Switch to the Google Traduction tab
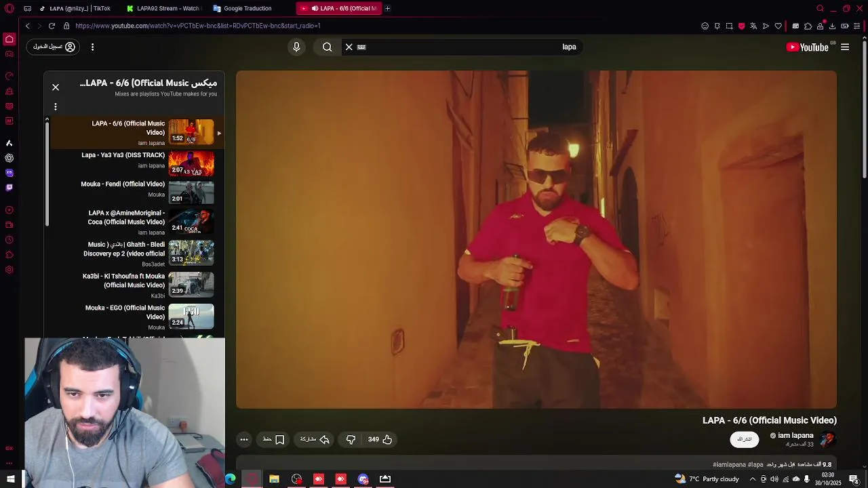 248,8
